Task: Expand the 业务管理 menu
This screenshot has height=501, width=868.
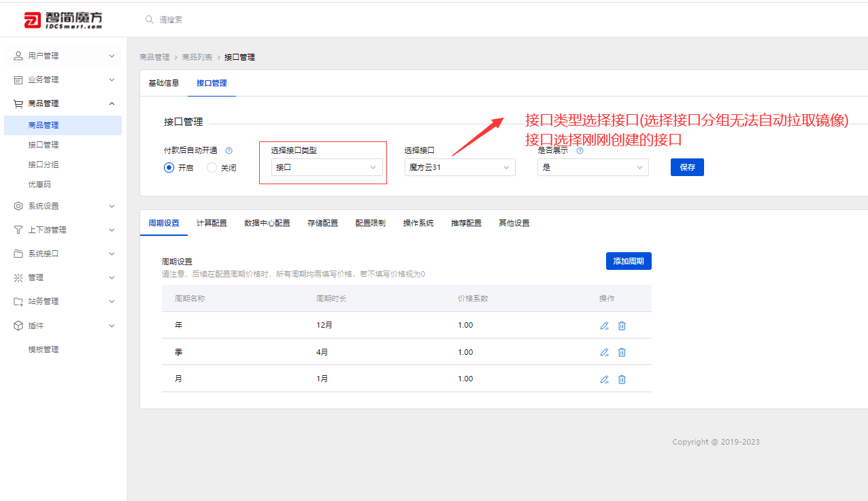Action: (x=112, y=80)
